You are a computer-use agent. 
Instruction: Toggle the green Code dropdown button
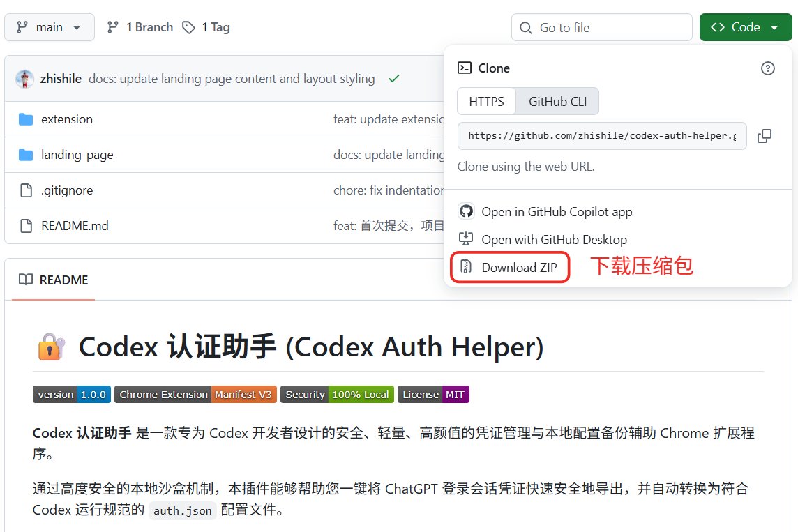coord(746,27)
